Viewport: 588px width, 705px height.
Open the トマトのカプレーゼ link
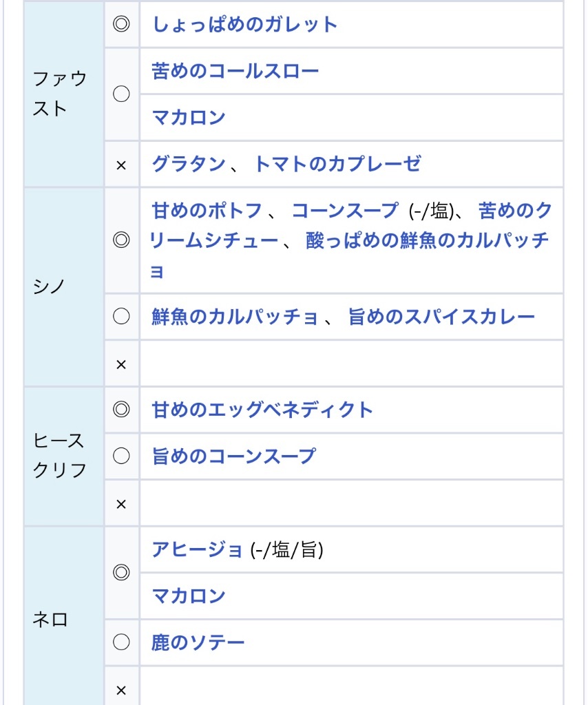pos(337,164)
